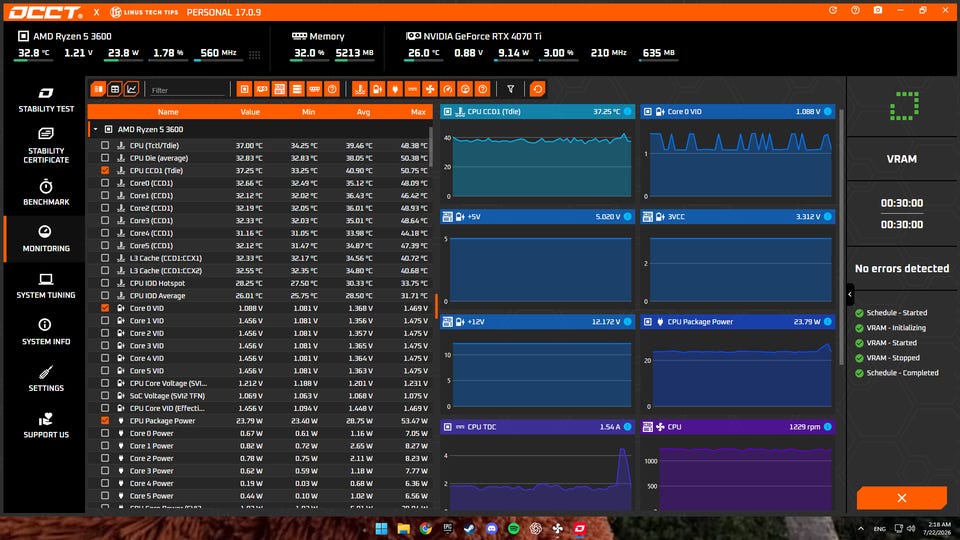960x540 pixels.
Task: Toggle the frequency gauge sensor filter
Action: tap(448, 89)
